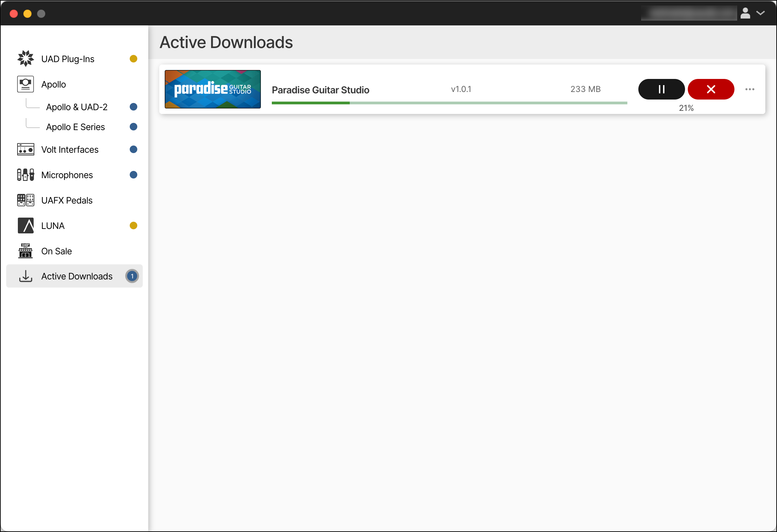
Task: Switch to the On Sale section
Action: pyautogui.click(x=56, y=251)
